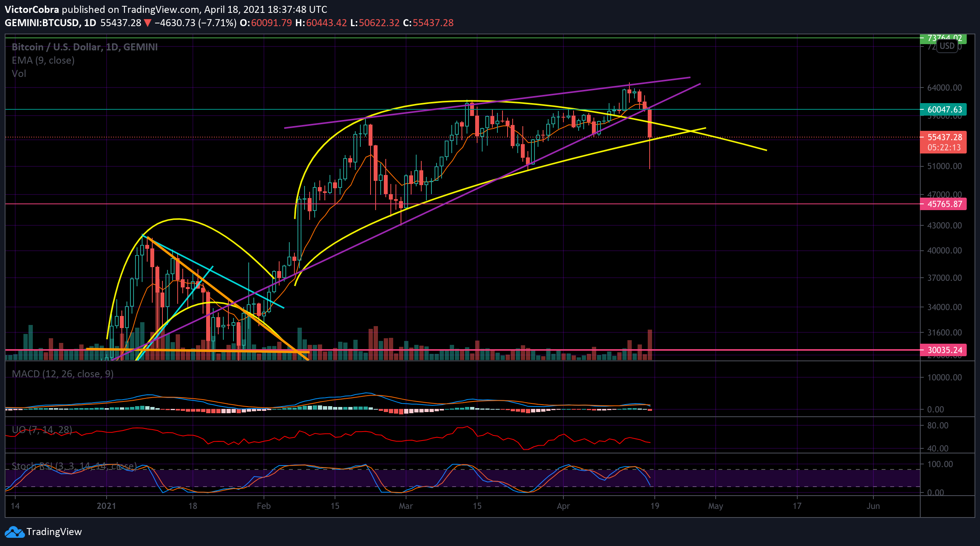The height and width of the screenshot is (546, 980).
Task: Click the 73764.02 green price label
Action: click(x=943, y=38)
